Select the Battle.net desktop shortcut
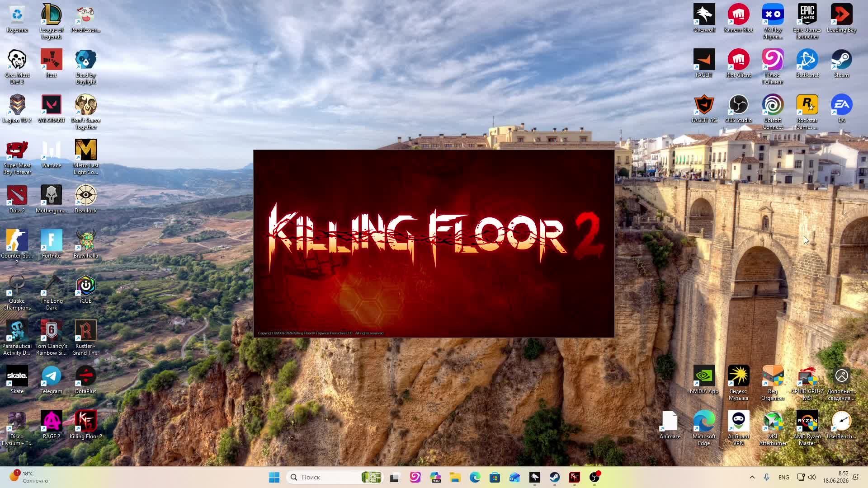Viewport: 868px width, 488px height. [807, 63]
